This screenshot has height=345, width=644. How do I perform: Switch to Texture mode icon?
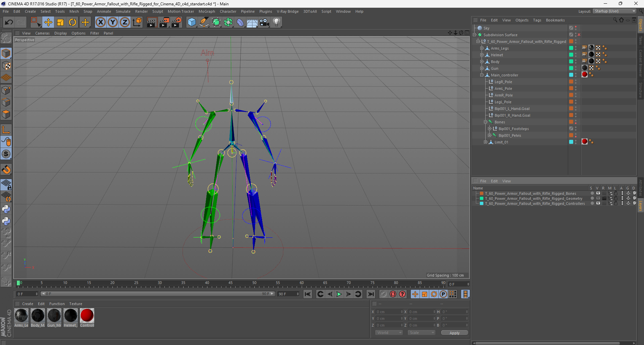[6, 66]
